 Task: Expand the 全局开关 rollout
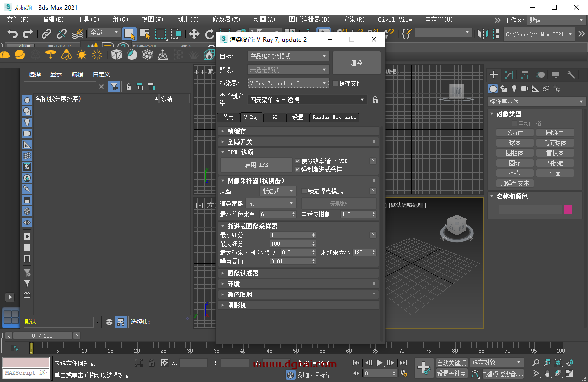[x=298, y=142]
